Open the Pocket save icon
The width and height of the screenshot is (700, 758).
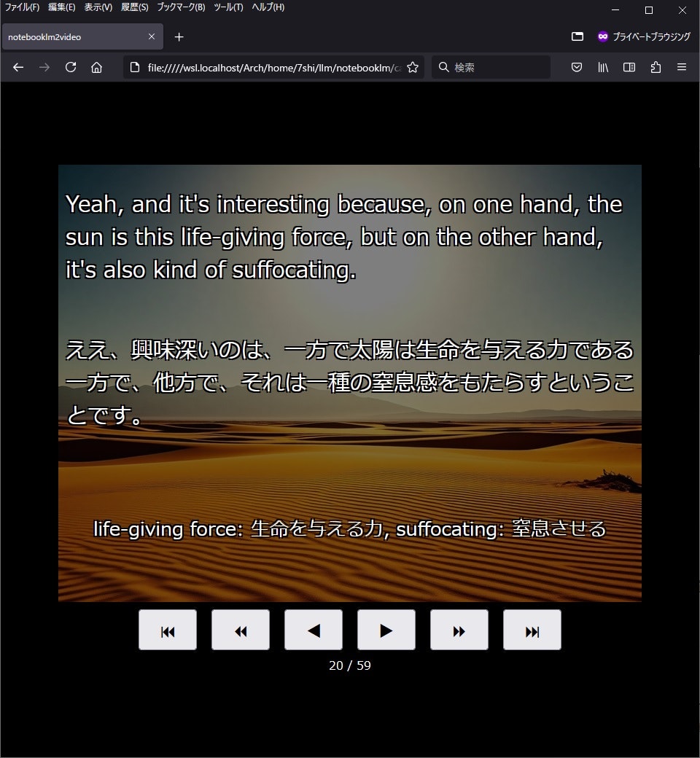[x=577, y=67]
